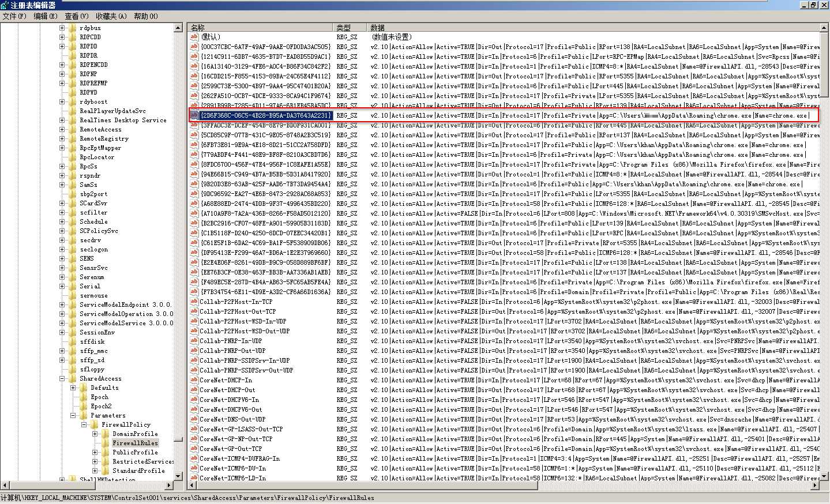Click the folder icon of RpcLocator
Image resolution: width=830 pixels, height=504 pixels.
72,157
